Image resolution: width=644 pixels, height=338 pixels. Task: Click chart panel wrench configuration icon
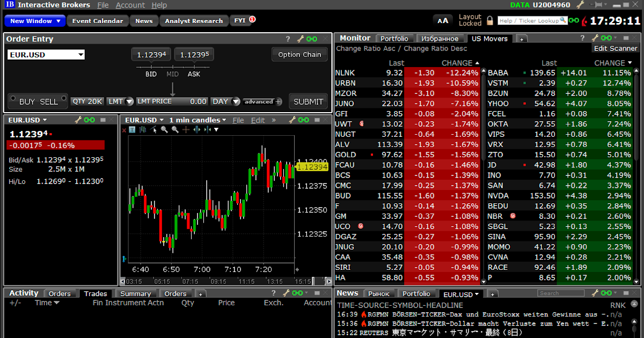292,120
